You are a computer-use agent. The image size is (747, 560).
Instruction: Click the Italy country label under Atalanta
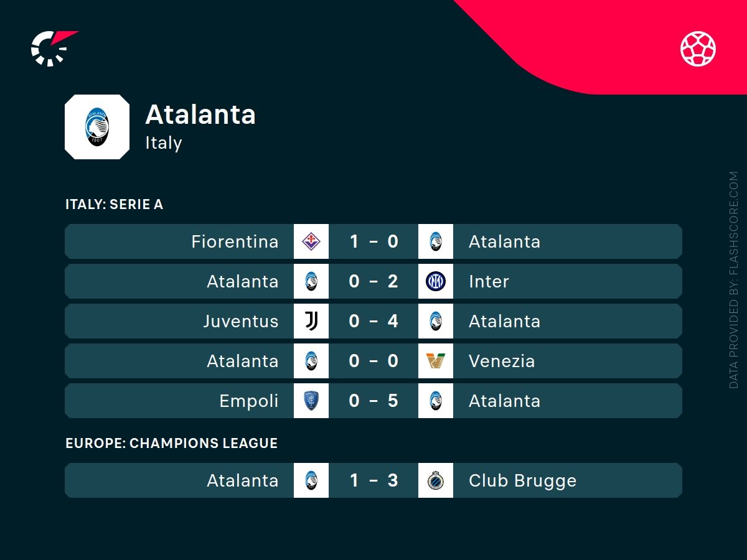[164, 143]
